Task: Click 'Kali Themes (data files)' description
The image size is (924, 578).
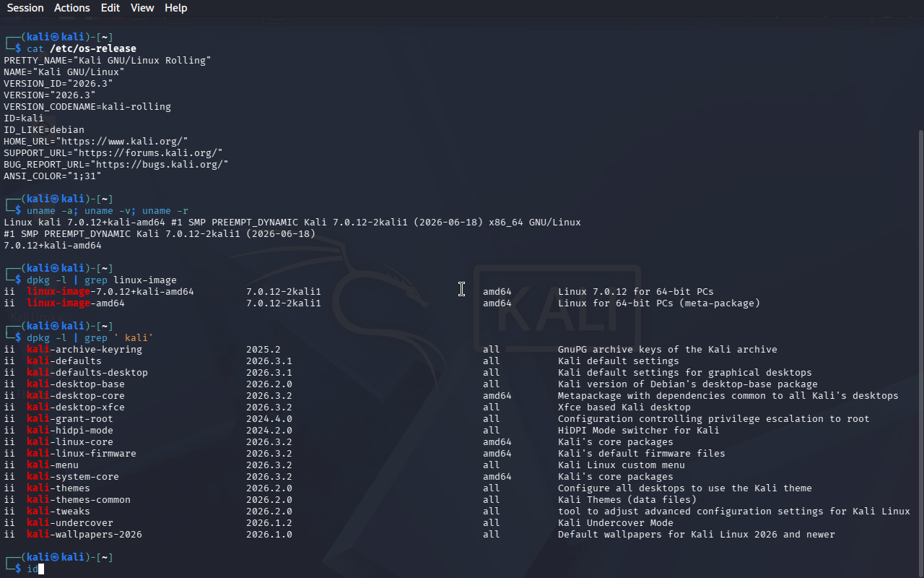Action: [627, 500]
